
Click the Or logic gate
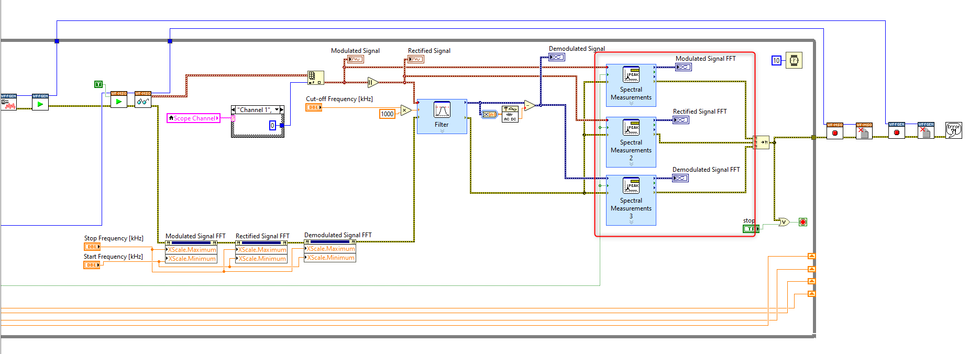[x=784, y=222]
